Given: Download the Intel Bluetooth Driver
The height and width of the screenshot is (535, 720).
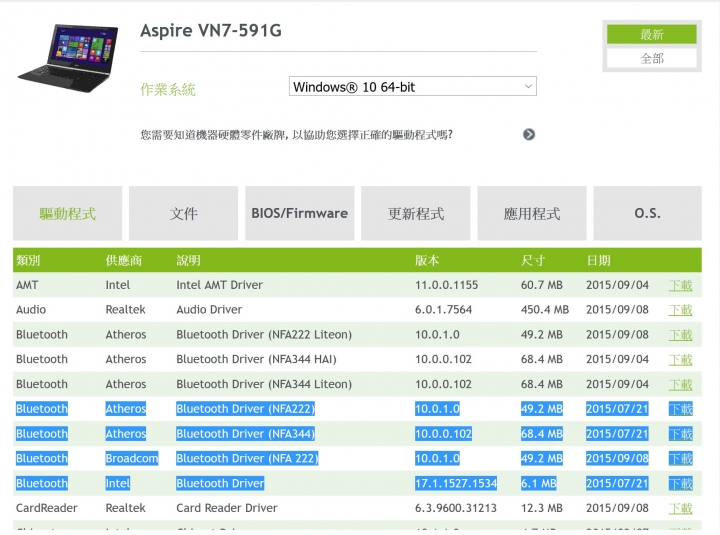Looking at the screenshot, I should tap(680, 483).
